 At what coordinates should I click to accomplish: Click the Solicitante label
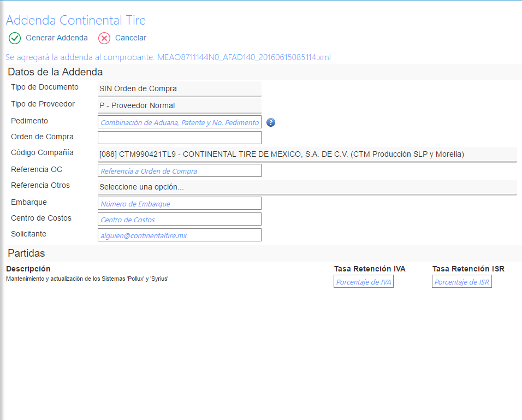point(28,234)
